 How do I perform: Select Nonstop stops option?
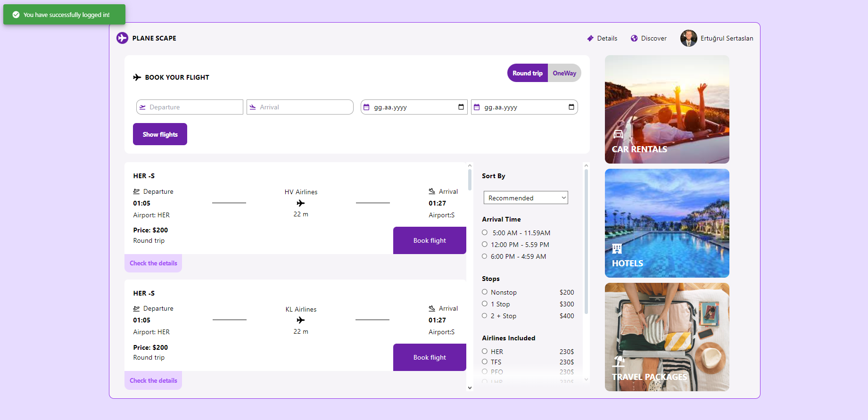[x=485, y=292]
